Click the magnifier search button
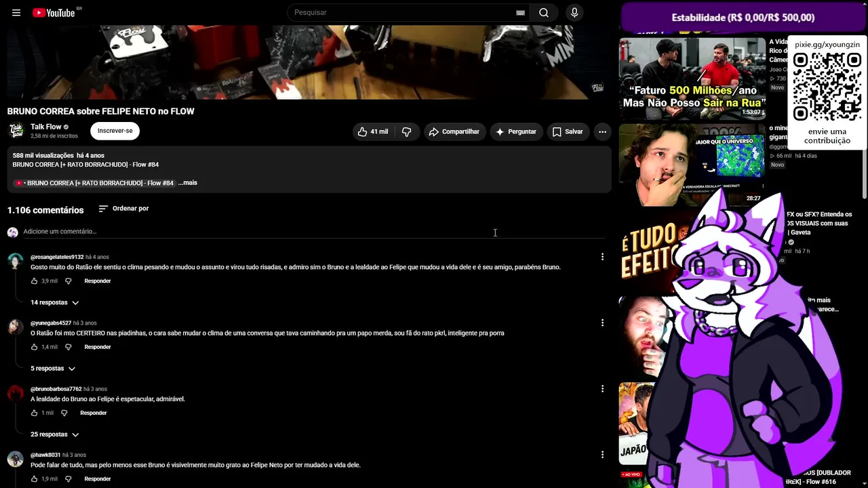Viewport: 868px width, 488px height. pos(544,13)
